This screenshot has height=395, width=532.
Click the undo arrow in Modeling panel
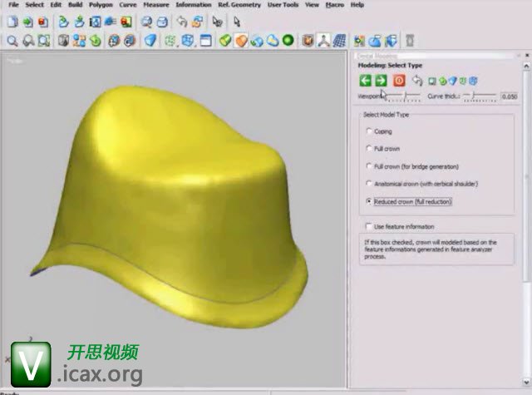click(417, 81)
